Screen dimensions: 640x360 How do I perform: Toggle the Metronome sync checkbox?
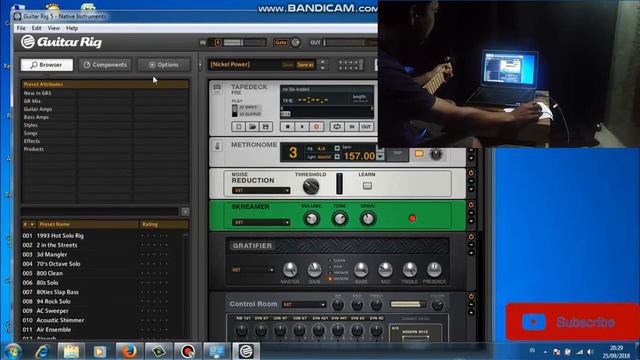(337, 157)
